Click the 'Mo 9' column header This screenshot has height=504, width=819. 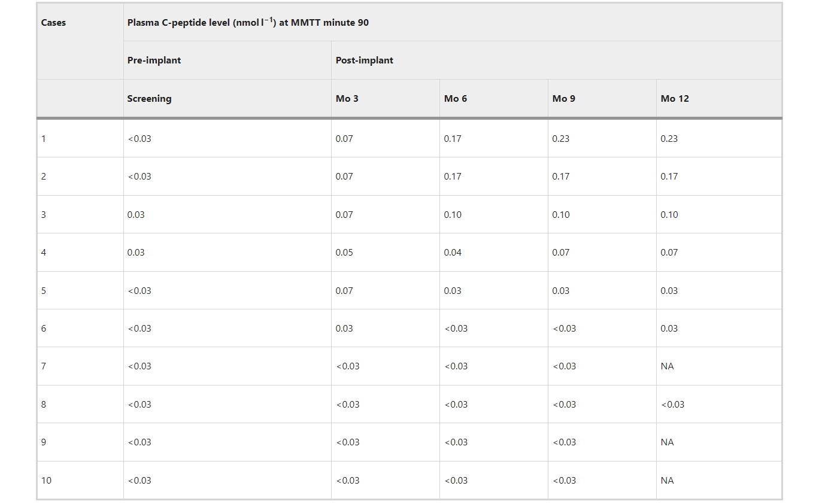(x=563, y=99)
